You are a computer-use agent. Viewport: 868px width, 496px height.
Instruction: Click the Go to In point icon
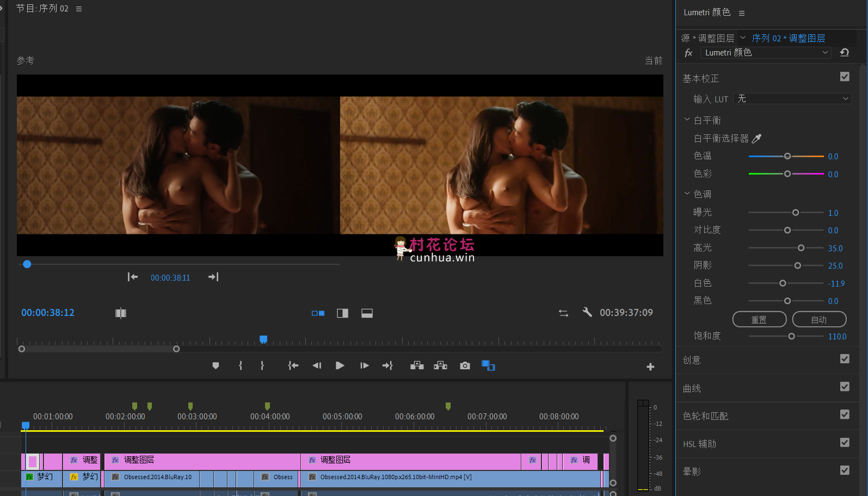(x=293, y=366)
